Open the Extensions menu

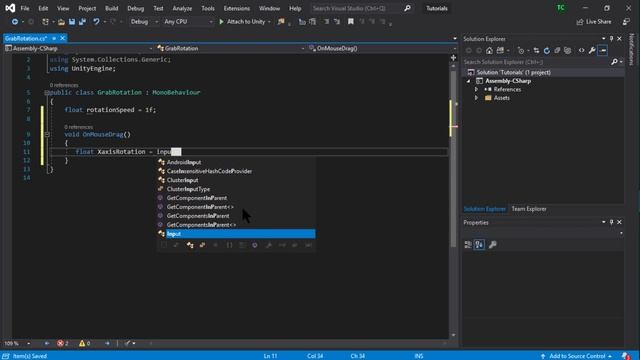237,8
